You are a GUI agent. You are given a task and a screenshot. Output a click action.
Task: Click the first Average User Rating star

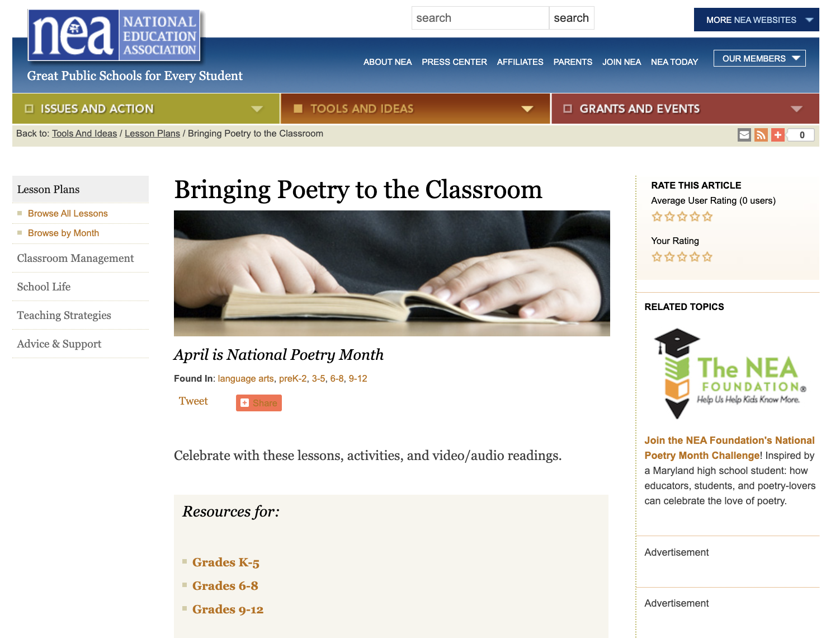657,216
